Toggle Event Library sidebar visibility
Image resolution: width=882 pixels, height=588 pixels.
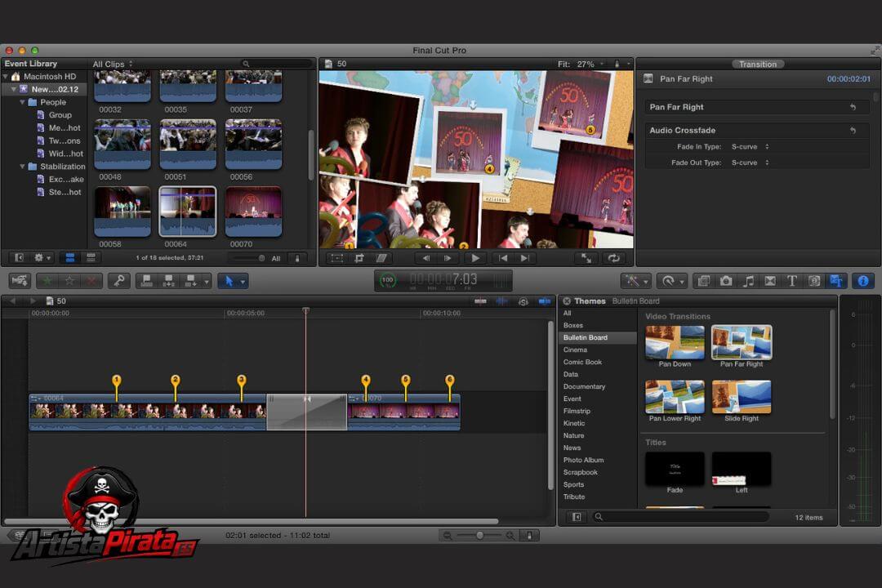pos(19,258)
